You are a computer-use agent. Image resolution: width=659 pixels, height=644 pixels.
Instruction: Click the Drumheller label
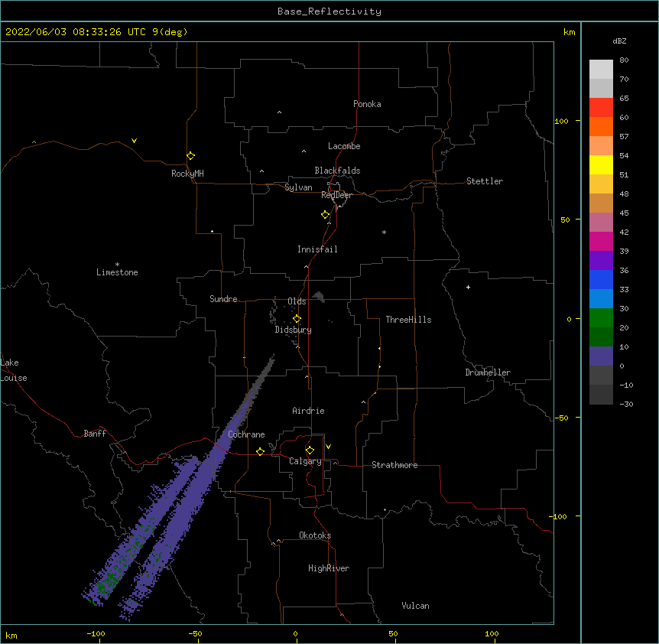tap(488, 372)
